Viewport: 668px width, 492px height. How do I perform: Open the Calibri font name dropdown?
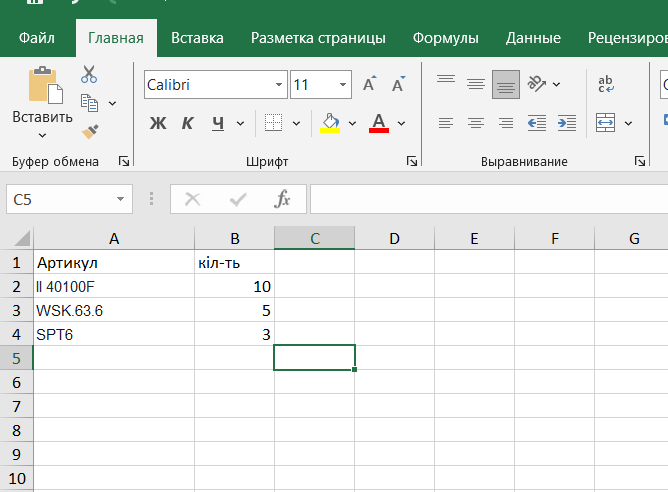[x=277, y=85]
